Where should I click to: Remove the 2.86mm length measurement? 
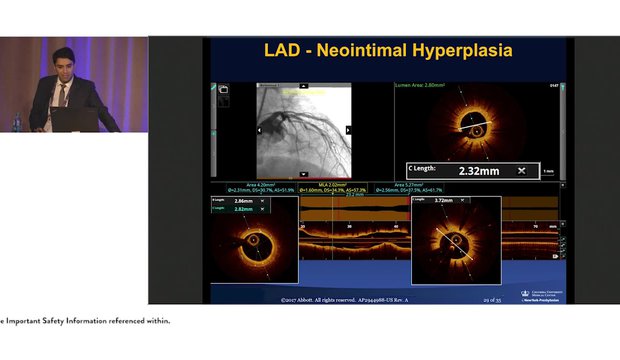click(262, 201)
